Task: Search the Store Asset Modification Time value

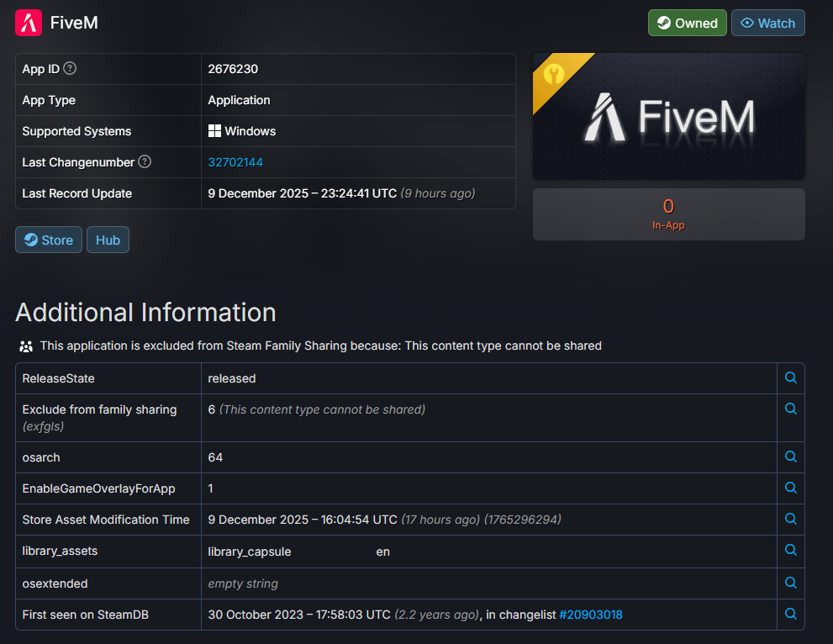Action: pos(790,519)
